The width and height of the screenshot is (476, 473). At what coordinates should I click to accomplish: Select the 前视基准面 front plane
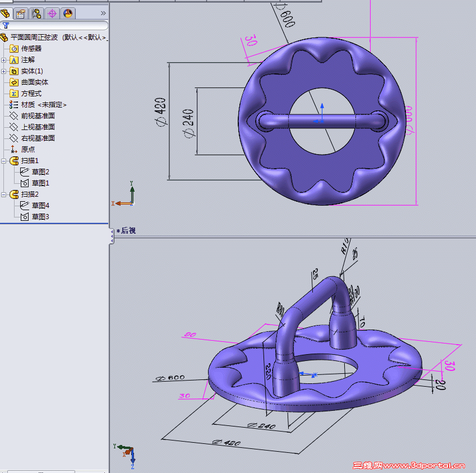[38, 116]
